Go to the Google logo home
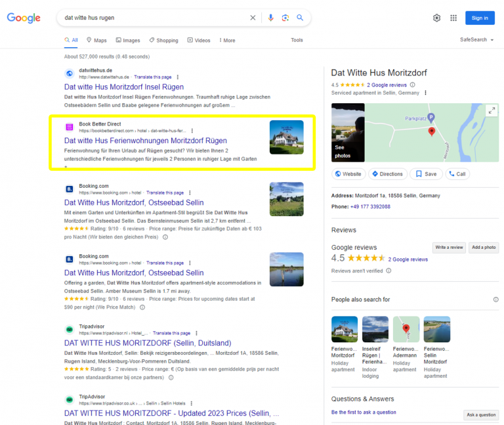504x425 pixels. 24,18
